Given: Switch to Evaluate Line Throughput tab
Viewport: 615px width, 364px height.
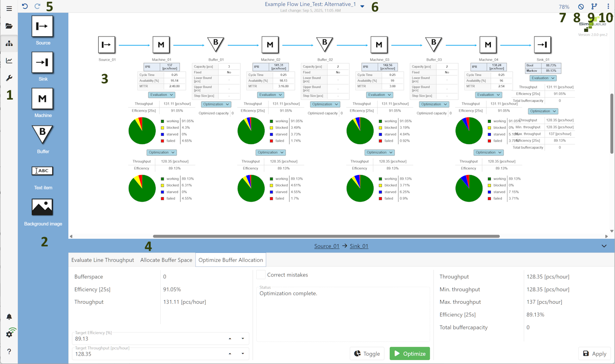Looking at the screenshot, I should click(102, 260).
